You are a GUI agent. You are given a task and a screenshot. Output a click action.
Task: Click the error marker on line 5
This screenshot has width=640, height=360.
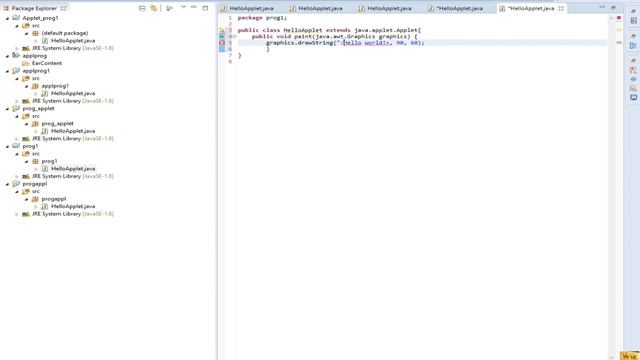tap(222, 42)
